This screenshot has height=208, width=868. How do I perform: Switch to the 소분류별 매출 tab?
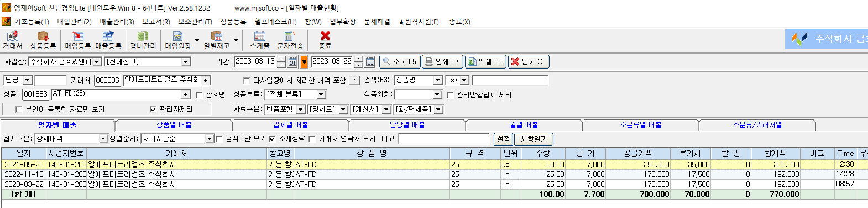click(641, 125)
